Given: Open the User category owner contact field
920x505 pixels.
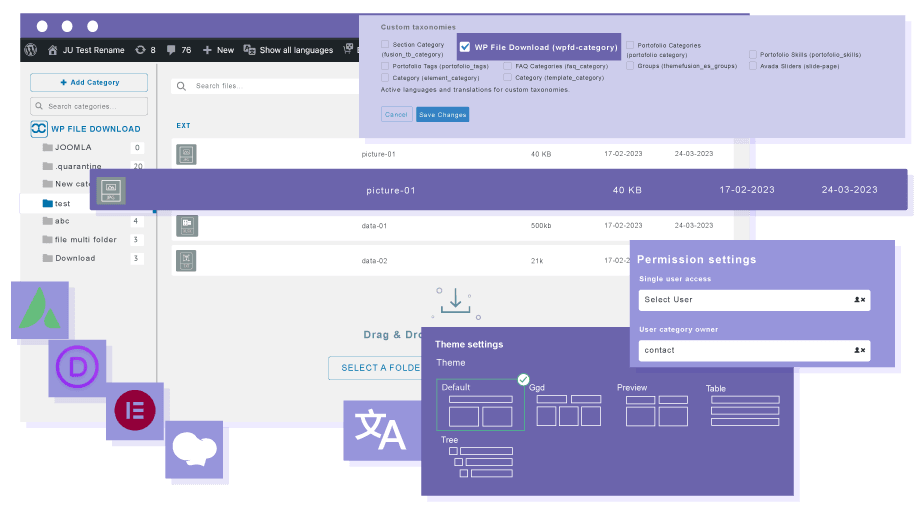Looking at the screenshot, I should [754, 350].
